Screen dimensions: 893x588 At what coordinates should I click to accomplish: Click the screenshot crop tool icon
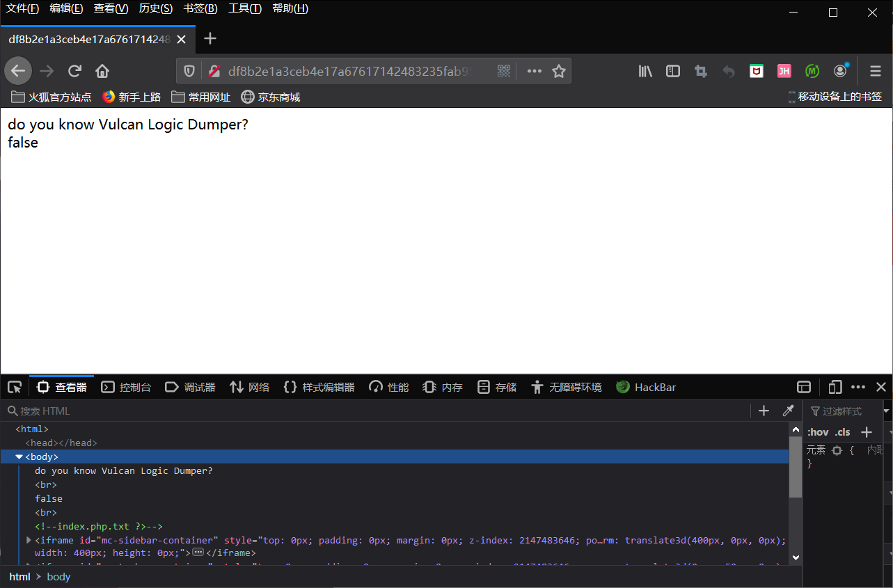pos(701,71)
